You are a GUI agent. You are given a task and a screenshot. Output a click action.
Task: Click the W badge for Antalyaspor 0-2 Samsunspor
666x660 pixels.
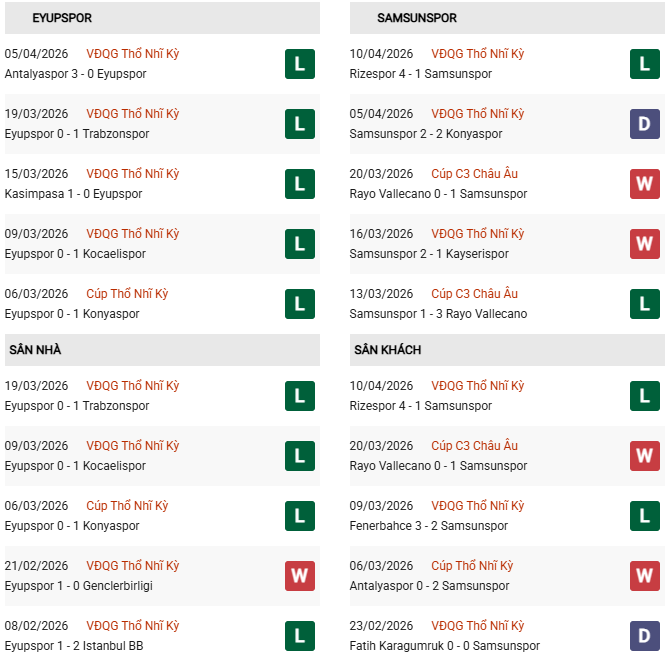click(x=644, y=576)
